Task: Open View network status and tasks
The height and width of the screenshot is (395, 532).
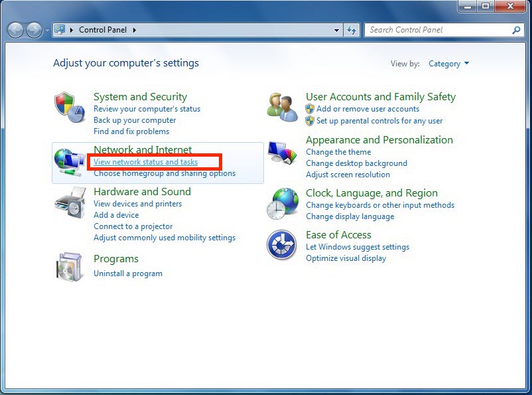Action: 145,162
